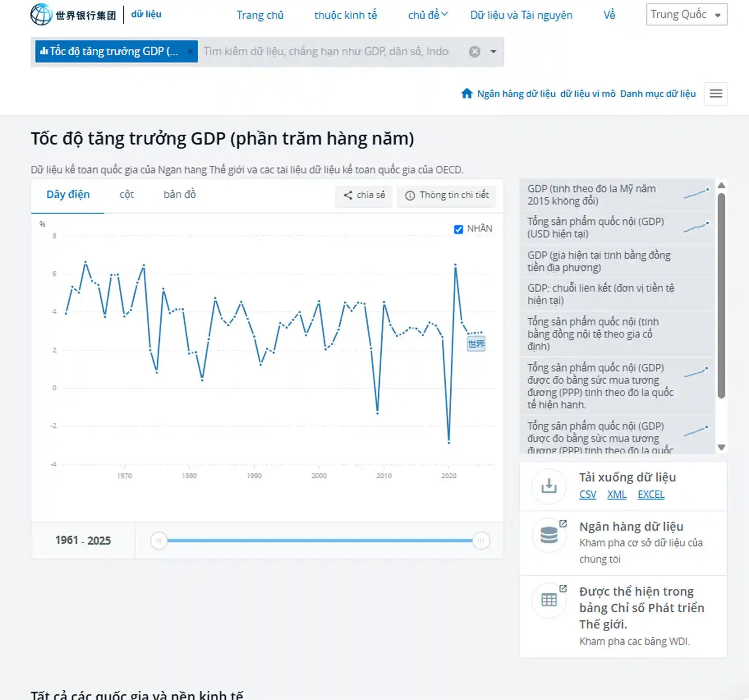Click the World Bank globe logo
The width and height of the screenshot is (749, 700).
pos(41,14)
